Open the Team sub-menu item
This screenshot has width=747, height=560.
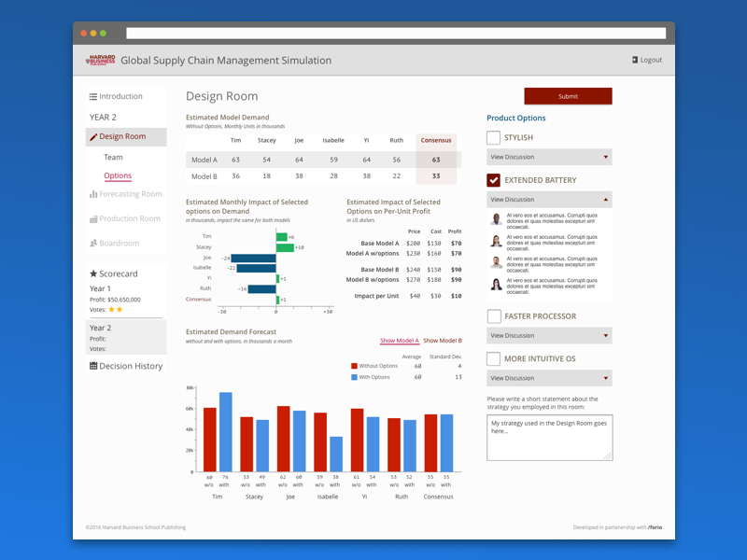pos(113,157)
